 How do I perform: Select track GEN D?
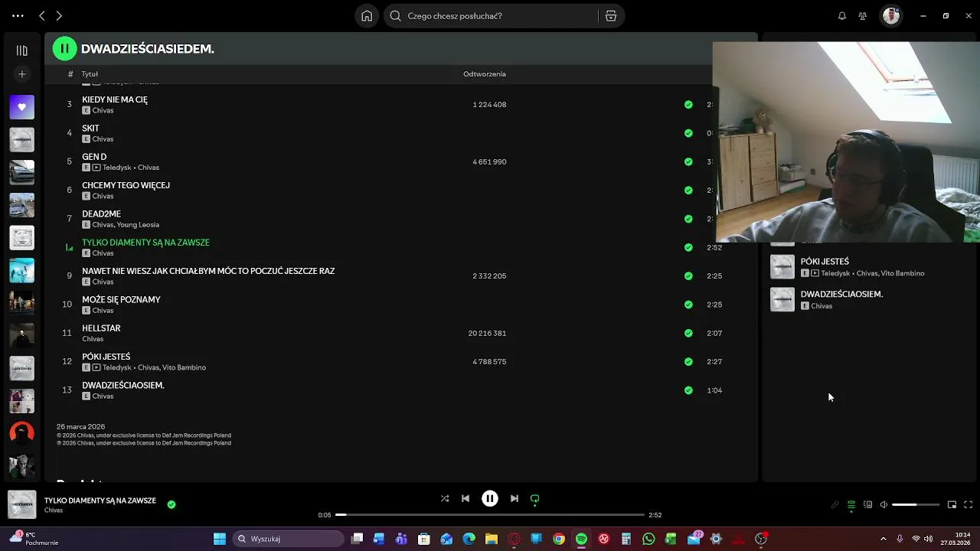point(94,157)
